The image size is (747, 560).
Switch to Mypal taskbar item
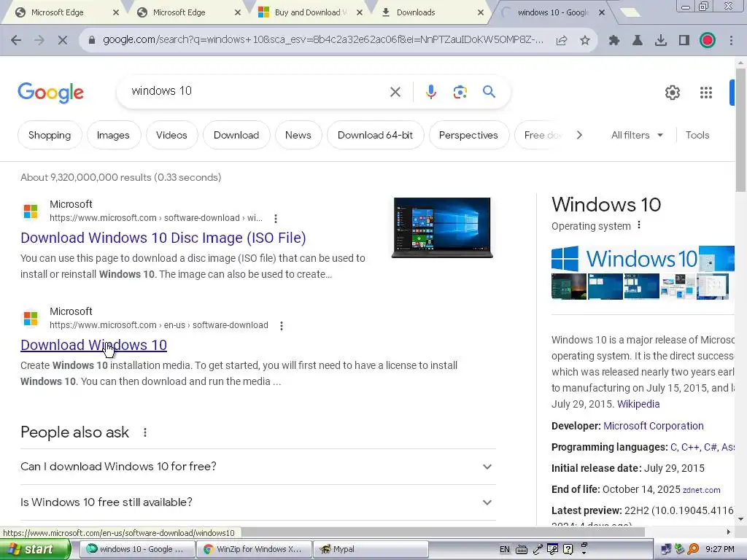tap(371, 550)
